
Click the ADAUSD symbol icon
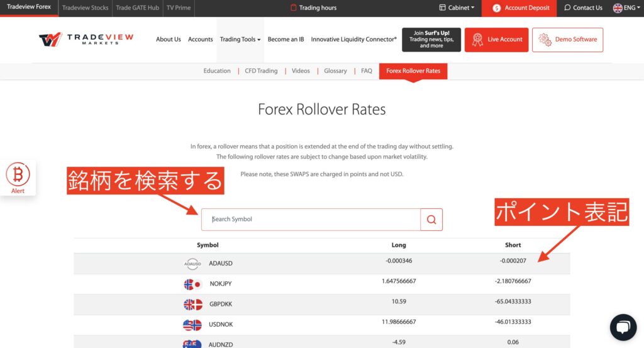[x=192, y=264]
